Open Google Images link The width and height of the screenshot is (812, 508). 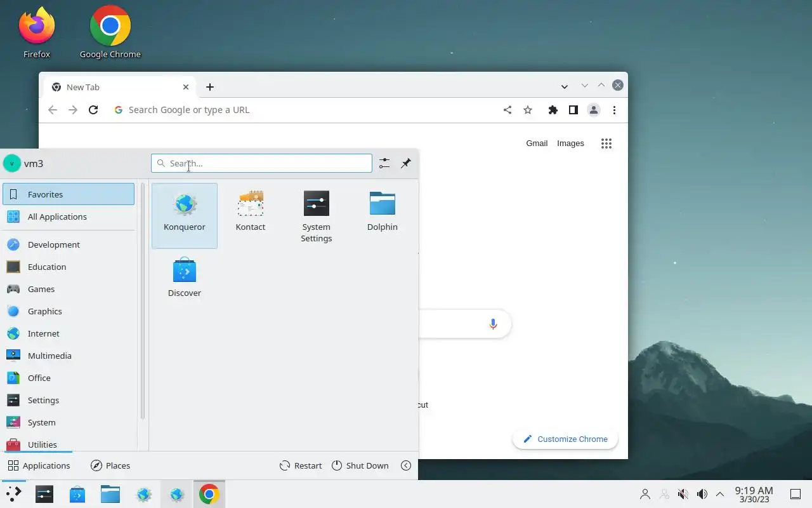pyautogui.click(x=570, y=143)
